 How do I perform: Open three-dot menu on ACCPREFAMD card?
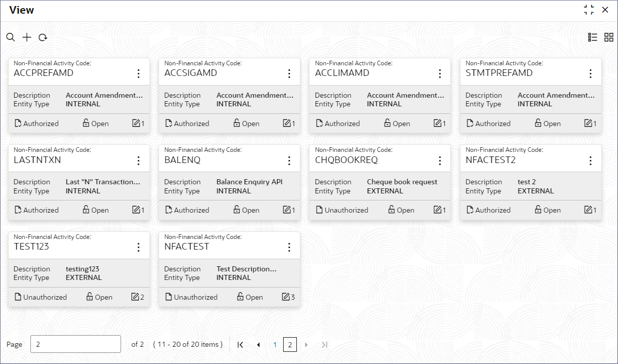pyautogui.click(x=138, y=73)
